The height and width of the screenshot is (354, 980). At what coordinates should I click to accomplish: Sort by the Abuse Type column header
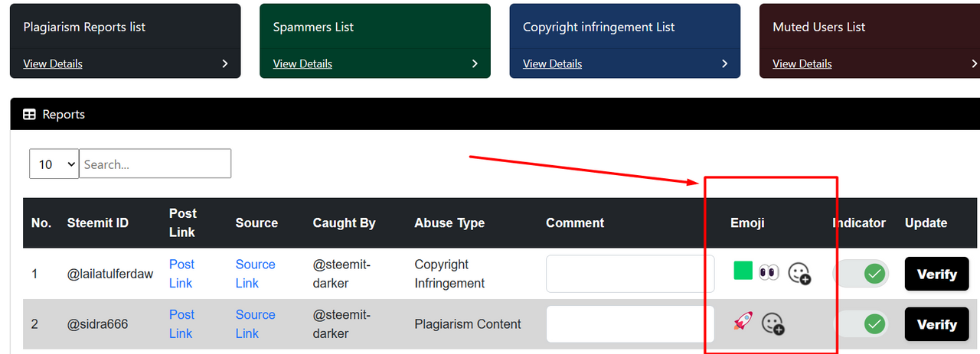(x=449, y=223)
